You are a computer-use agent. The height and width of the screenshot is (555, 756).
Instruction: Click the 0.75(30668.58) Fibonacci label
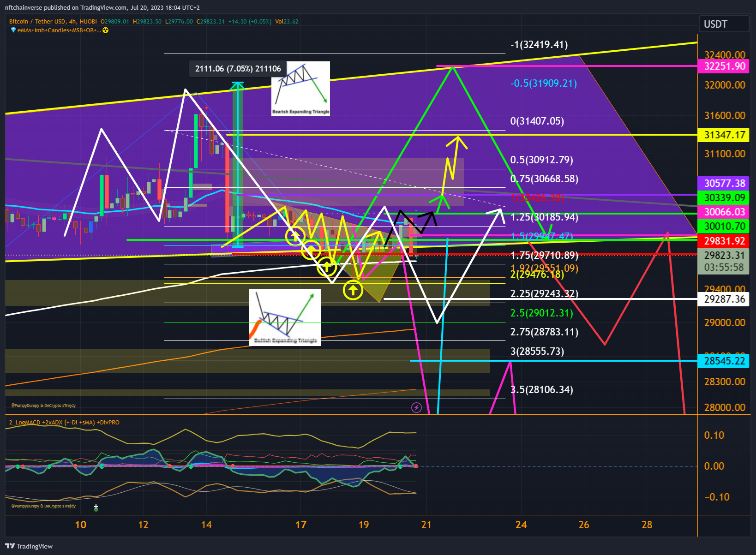click(544, 179)
